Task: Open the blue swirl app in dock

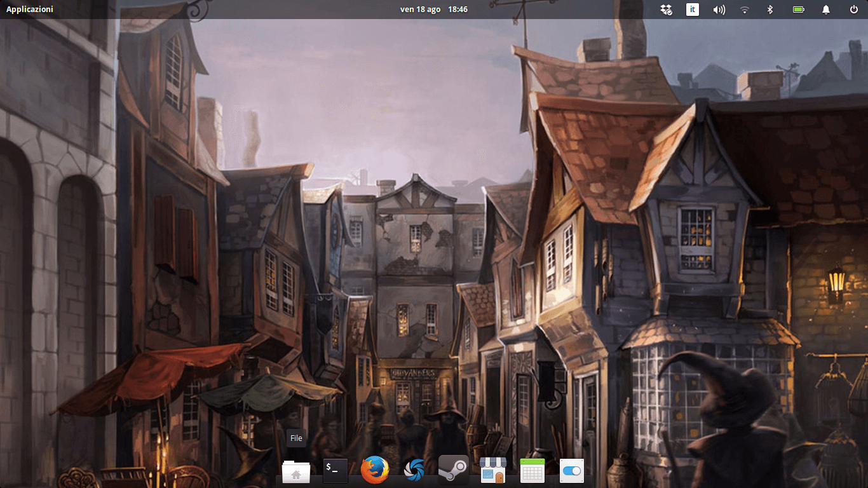Action: 414,470
